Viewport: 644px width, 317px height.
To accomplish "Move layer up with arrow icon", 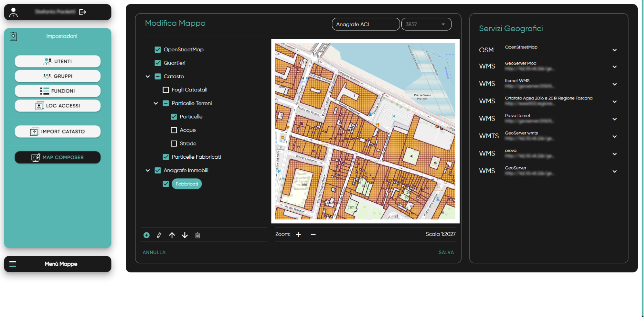I will [x=172, y=235].
